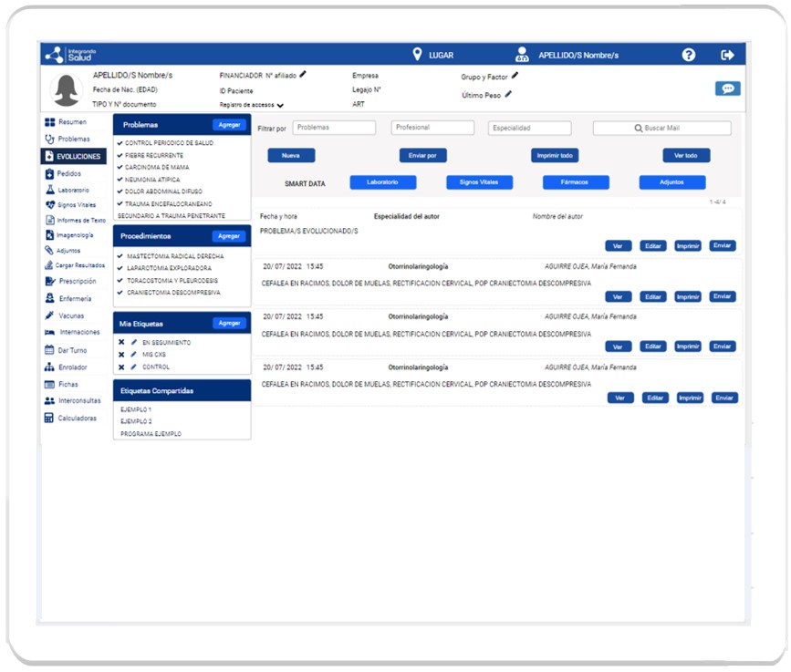Edit Grupo y Factor via pencil icon
The height and width of the screenshot is (672, 791).
(x=515, y=77)
